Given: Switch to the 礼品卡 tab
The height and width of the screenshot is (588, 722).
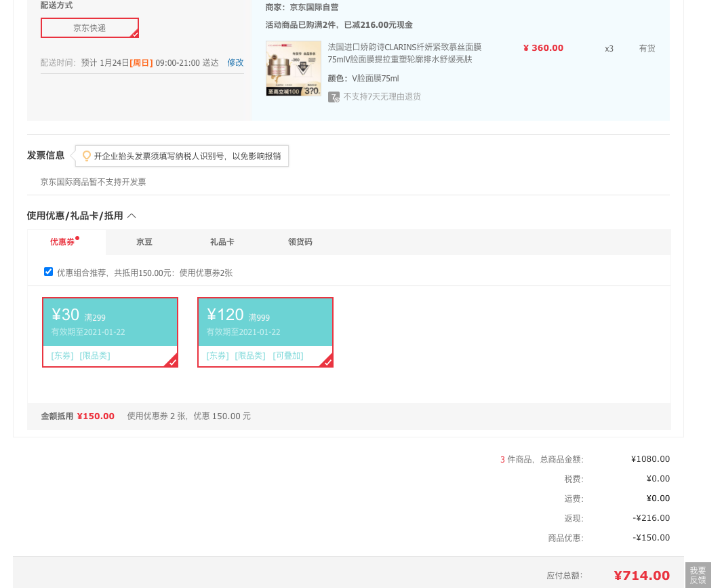Looking at the screenshot, I should (222, 242).
